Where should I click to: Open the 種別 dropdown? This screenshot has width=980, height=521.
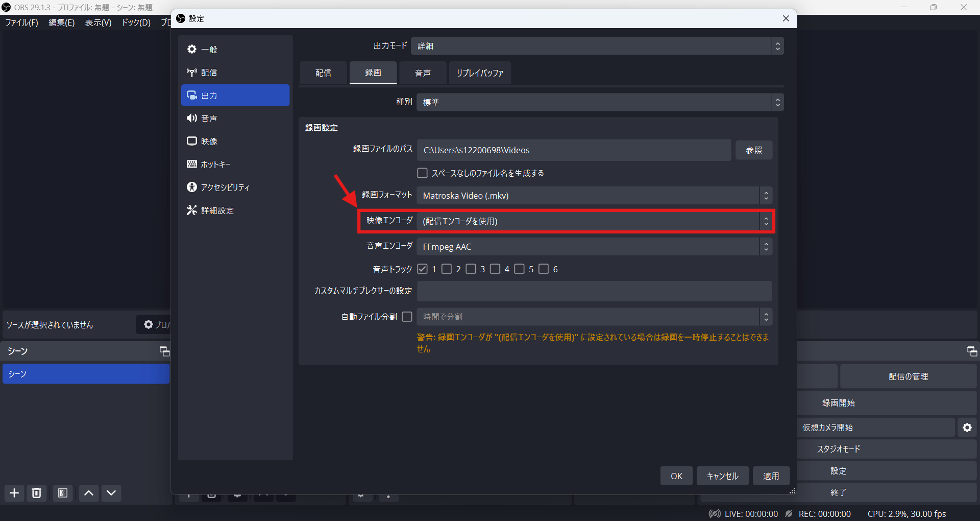pyautogui.click(x=600, y=102)
